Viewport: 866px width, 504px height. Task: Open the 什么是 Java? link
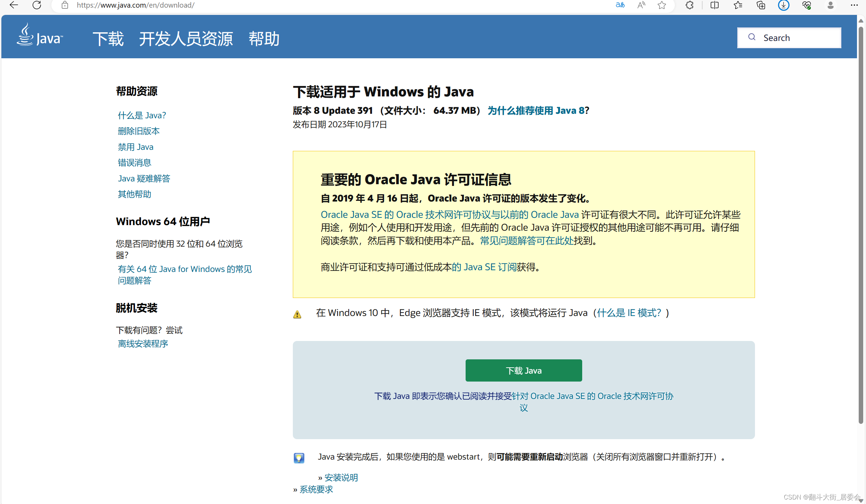click(142, 115)
